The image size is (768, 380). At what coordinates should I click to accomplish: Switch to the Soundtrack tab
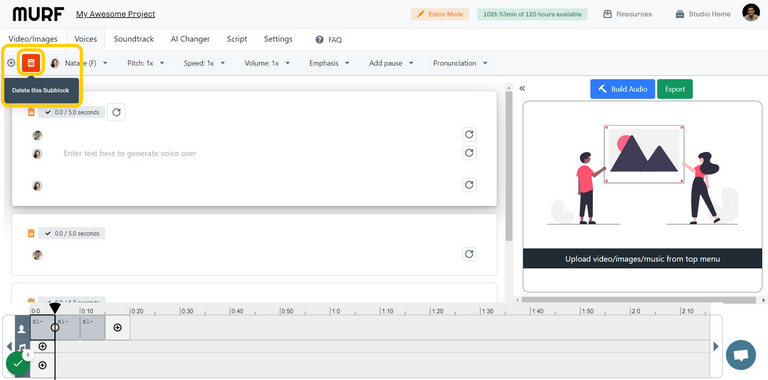coord(134,39)
